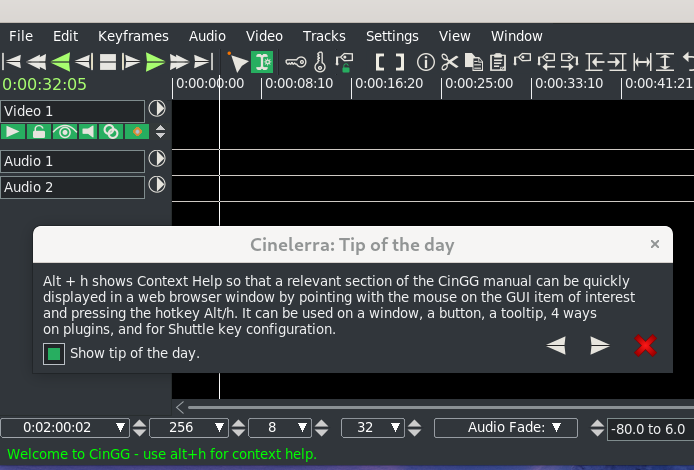Image resolution: width=694 pixels, height=470 pixels.
Task: Click the scissors cut icon
Action: (x=449, y=62)
